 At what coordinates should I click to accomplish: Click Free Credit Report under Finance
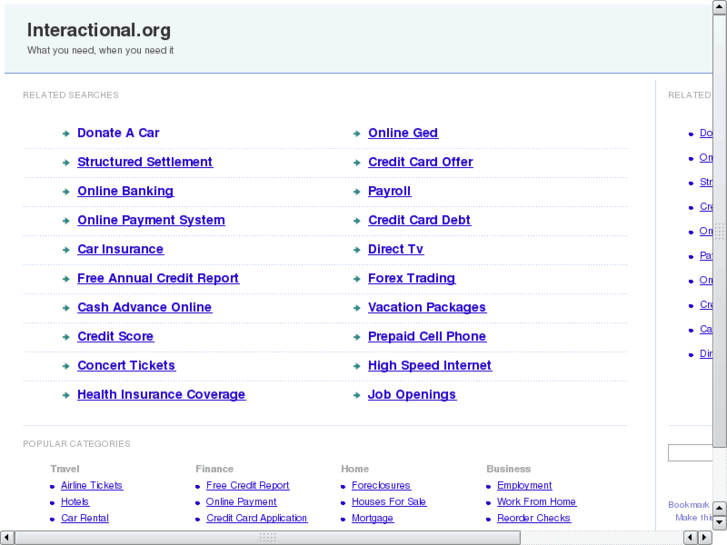pos(248,486)
